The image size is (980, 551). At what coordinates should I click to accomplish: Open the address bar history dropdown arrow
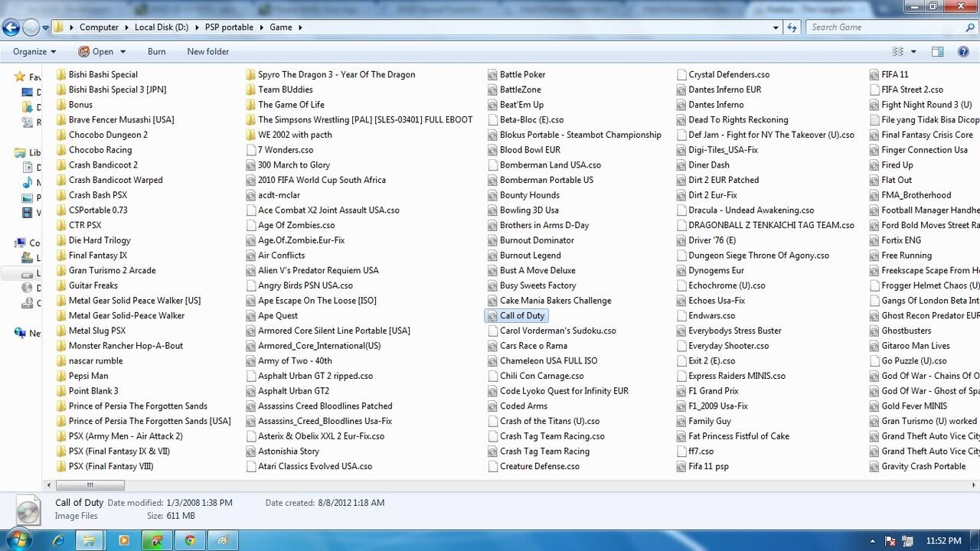click(776, 28)
